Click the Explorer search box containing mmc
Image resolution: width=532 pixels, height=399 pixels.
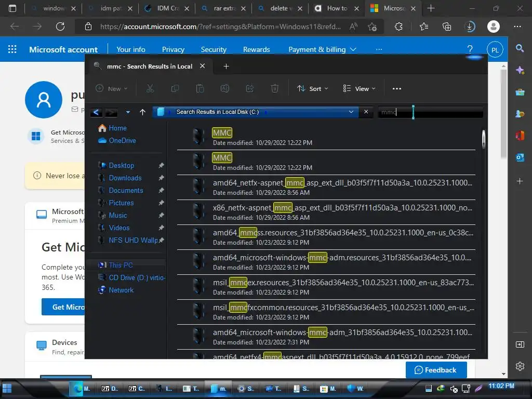431,112
